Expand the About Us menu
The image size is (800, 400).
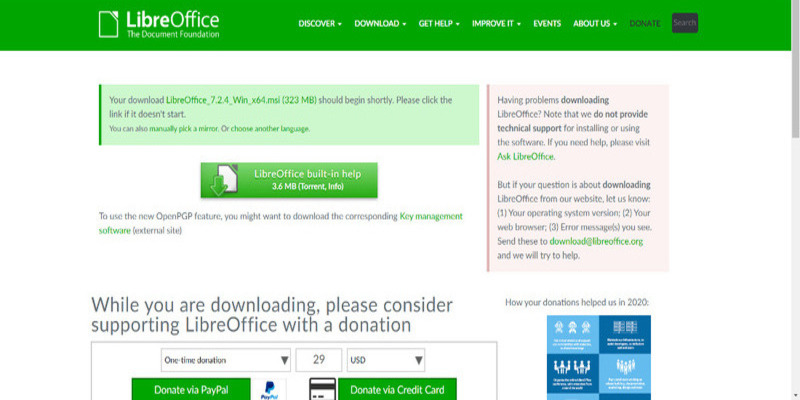pyautogui.click(x=595, y=23)
